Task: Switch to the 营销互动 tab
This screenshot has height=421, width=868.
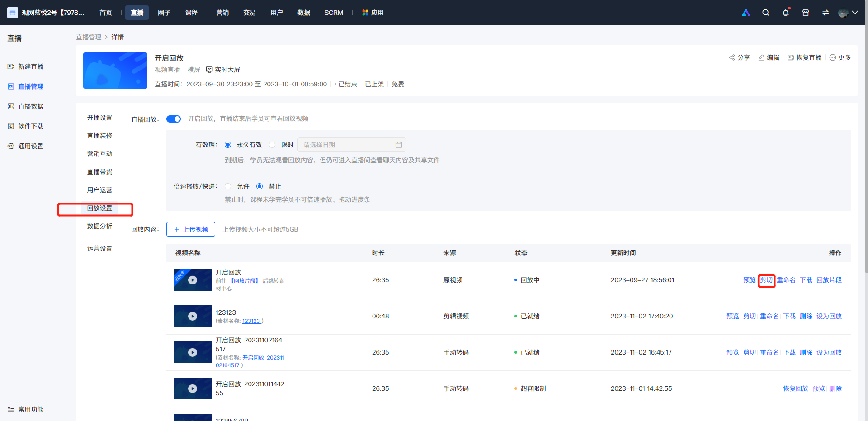Action: coord(99,154)
